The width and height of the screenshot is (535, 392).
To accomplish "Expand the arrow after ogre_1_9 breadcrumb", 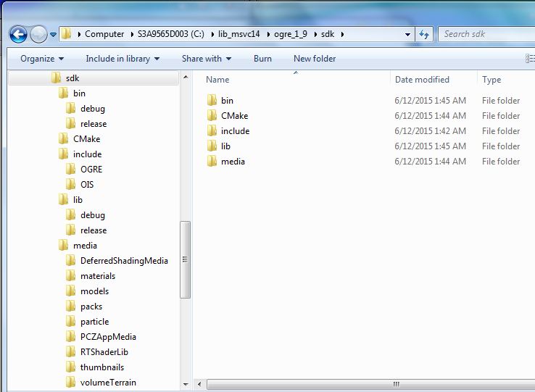I will pyautogui.click(x=315, y=35).
